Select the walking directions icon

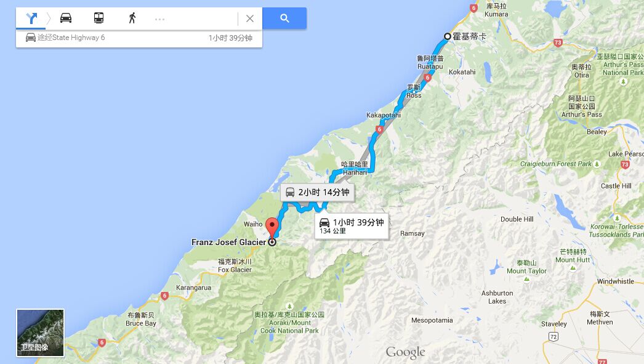coord(132,18)
